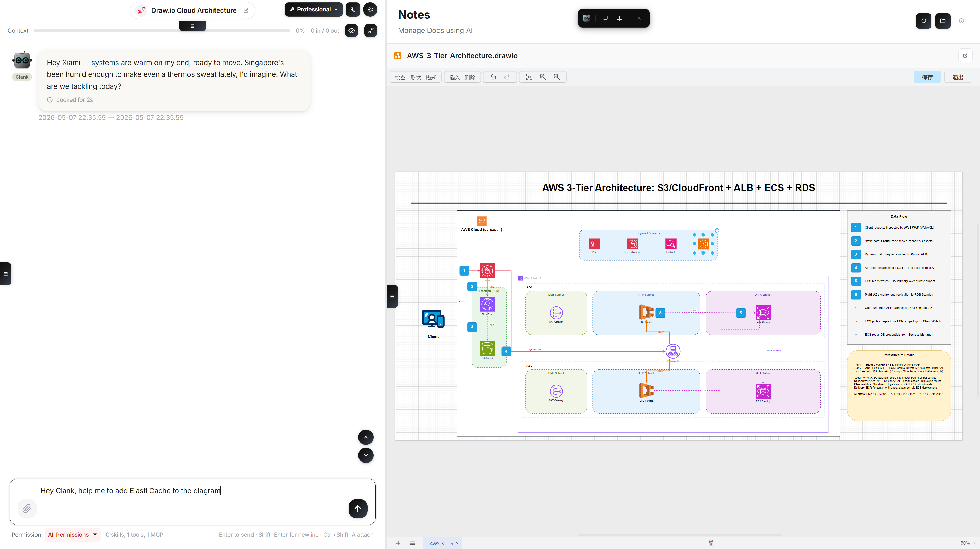Viewport: 980px width, 549px height.
Task: Open the diagram in a new window
Action: (x=965, y=56)
